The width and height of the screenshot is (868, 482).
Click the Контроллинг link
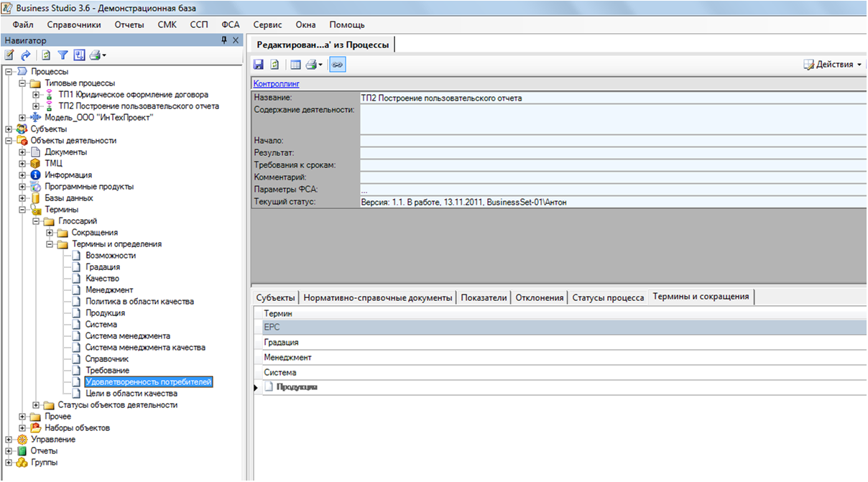click(x=276, y=84)
